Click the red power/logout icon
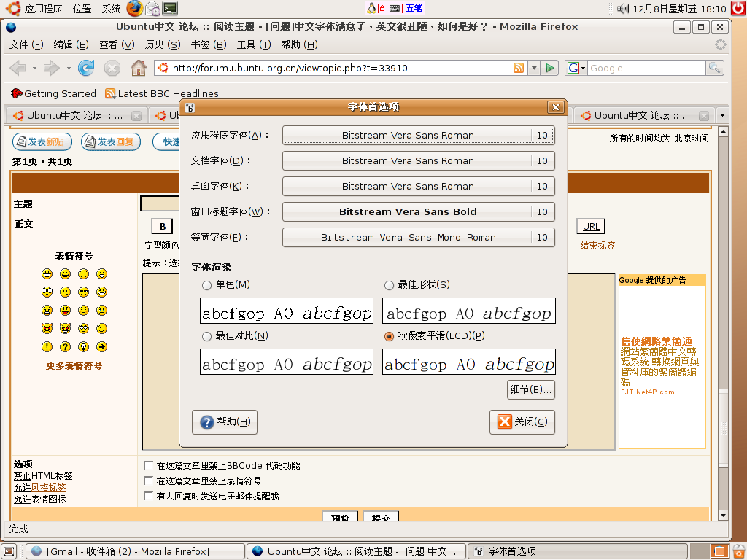Screen dimensions: 747x560 (x=738, y=8)
